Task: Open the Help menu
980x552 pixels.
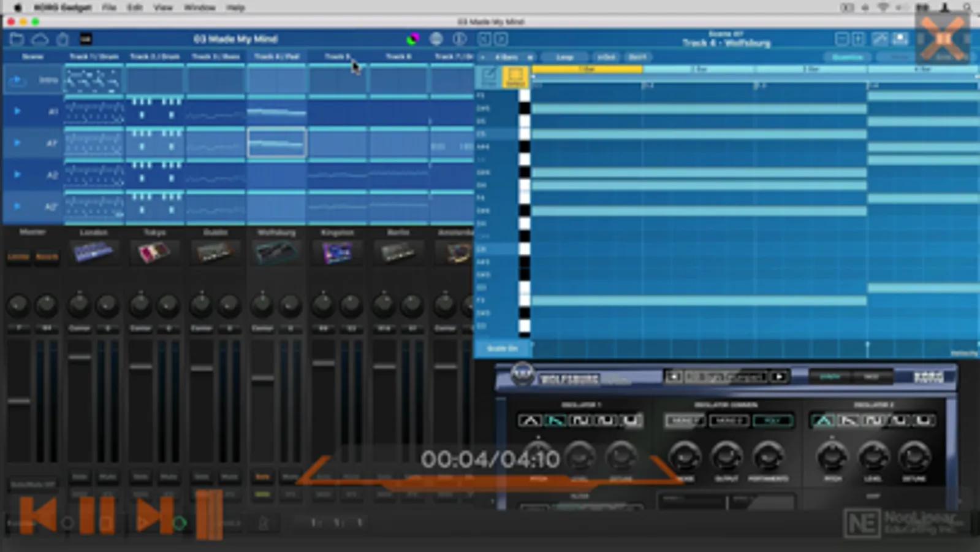Action: tap(236, 7)
